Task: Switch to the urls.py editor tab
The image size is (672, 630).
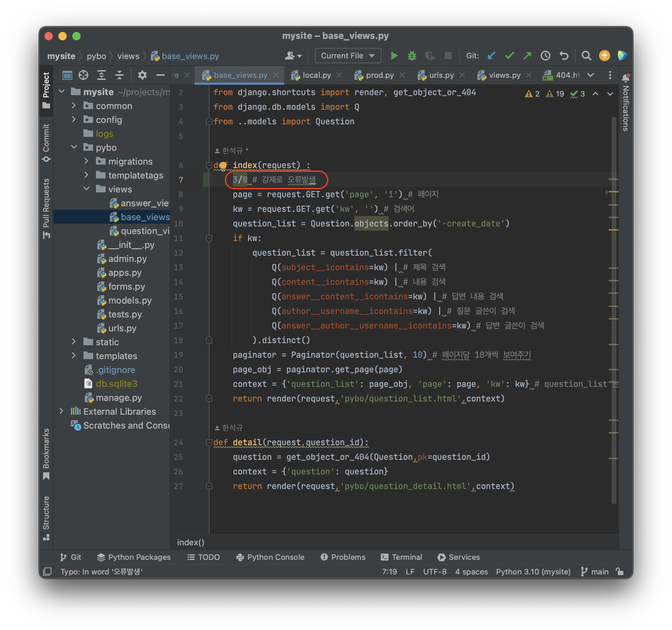Action: (441, 75)
